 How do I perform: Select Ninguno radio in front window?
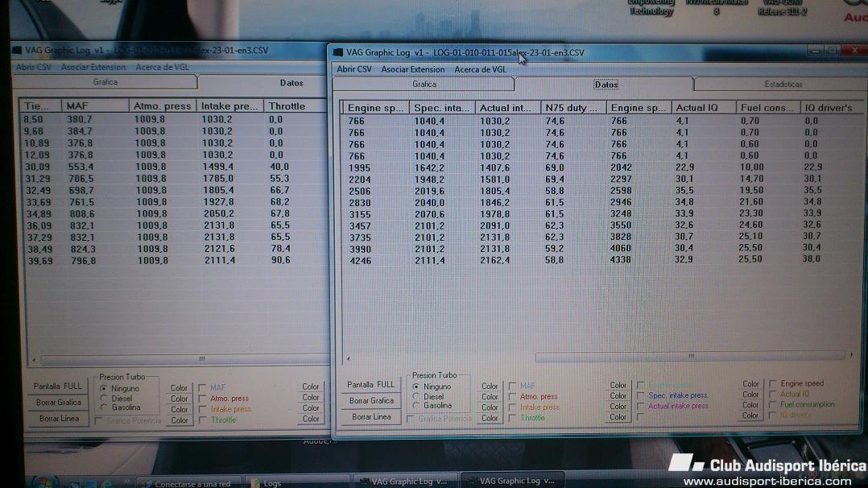pos(415,387)
